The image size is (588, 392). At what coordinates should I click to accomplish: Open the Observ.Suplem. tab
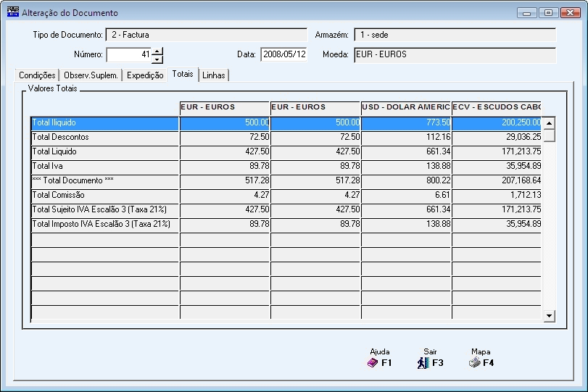[91, 75]
